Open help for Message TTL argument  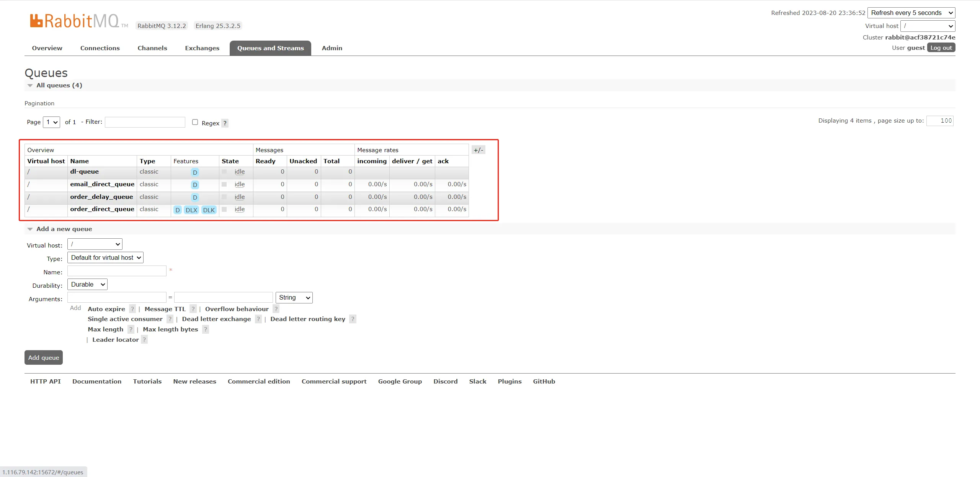point(193,309)
